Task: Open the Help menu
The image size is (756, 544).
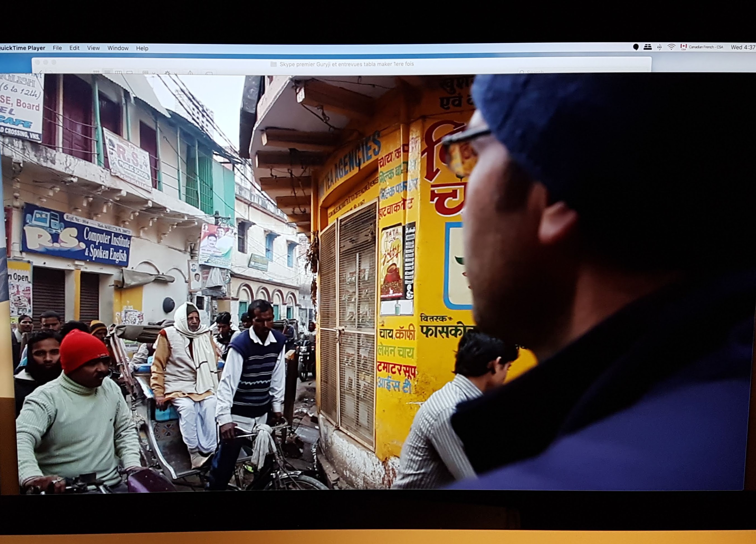Action: 142,48
